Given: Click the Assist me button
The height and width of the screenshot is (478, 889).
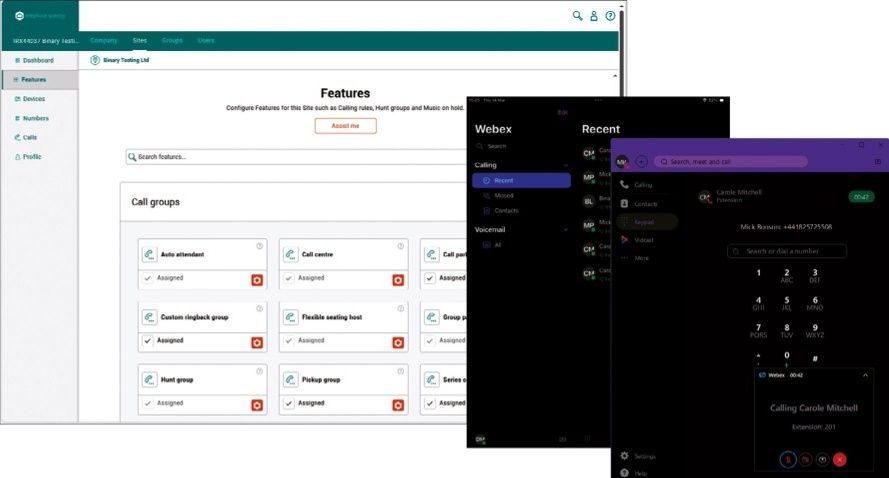Looking at the screenshot, I should 345,126.
